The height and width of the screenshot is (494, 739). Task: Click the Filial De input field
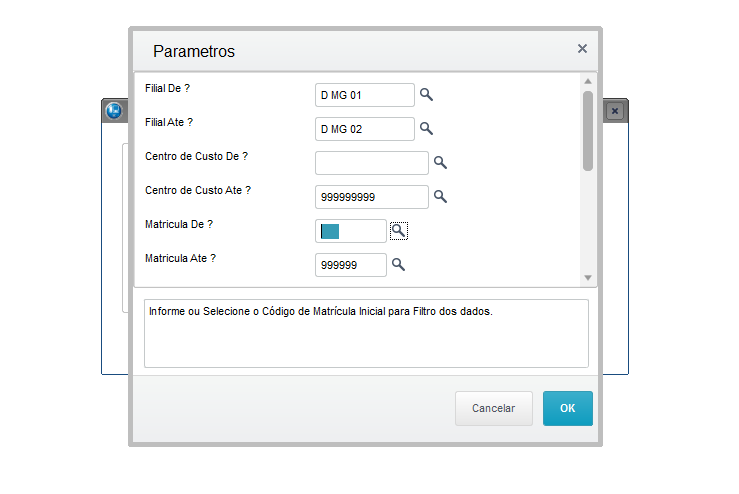[365, 95]
